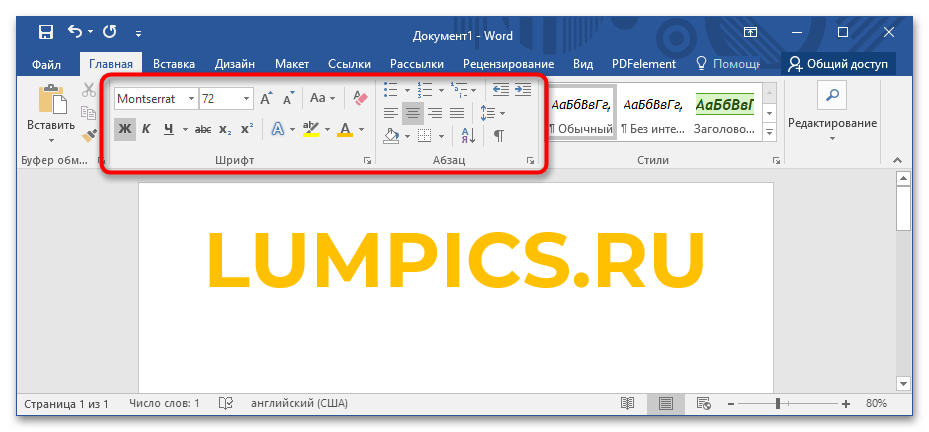Apply subscript formatting
Image resolution: width=929 pixels, height=432 pixels.
click(225, 129)
